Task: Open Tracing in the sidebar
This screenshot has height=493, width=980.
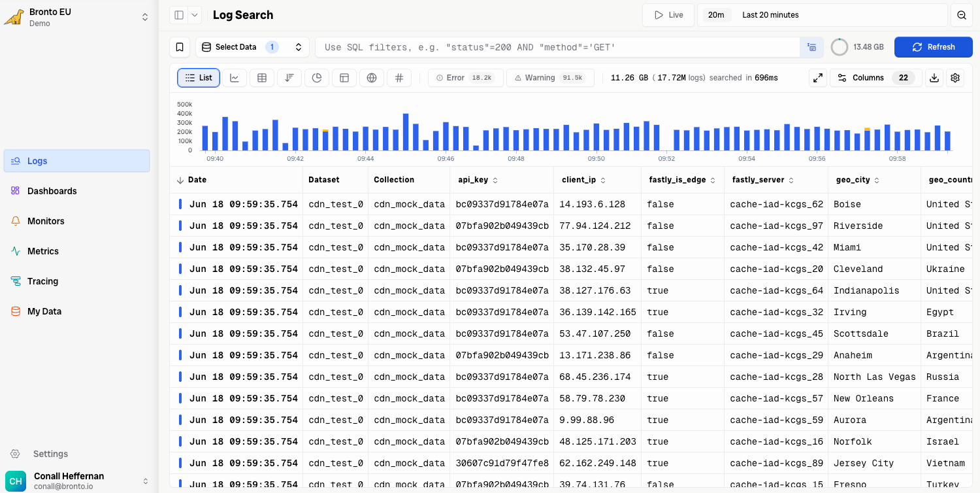Action: click(x=77, y=281)
